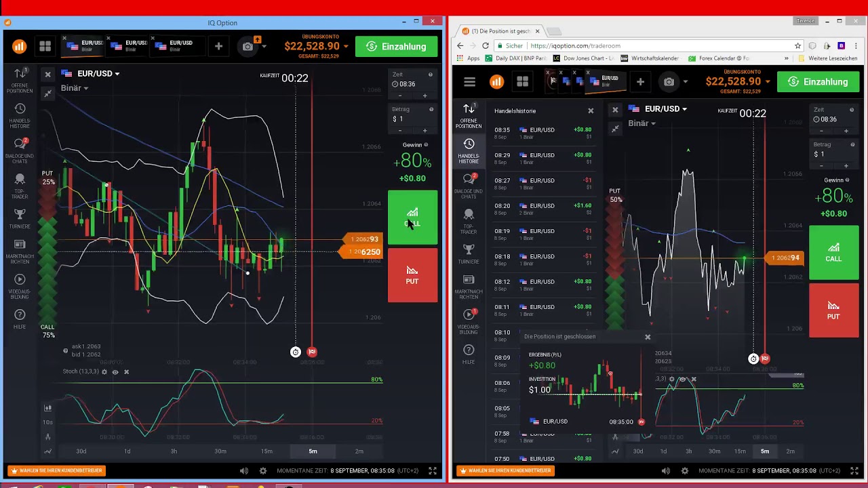Open Marktnachrichten in left window sidebar
The width and height of the screenshot is (868, 488).
click(x=20, y=251)
